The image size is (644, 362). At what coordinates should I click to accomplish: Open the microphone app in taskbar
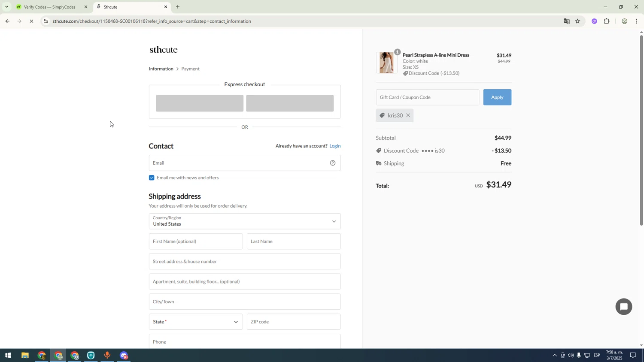[107, 356]
